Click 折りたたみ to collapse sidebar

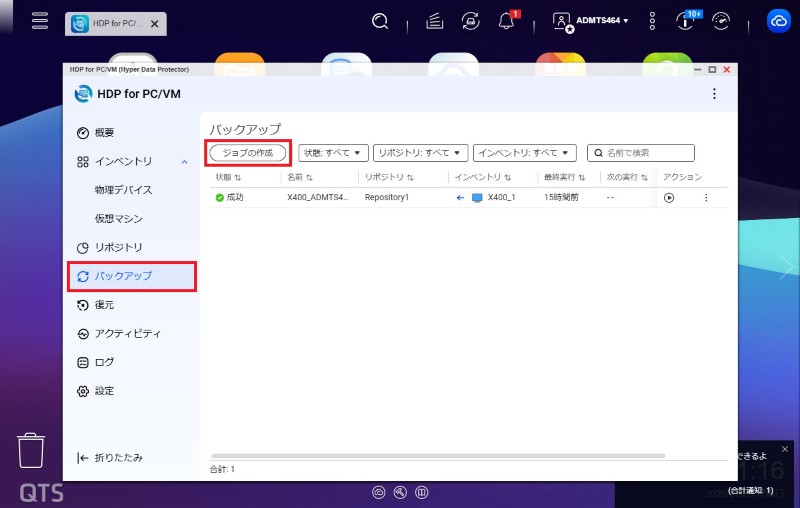tap(110, 458)
